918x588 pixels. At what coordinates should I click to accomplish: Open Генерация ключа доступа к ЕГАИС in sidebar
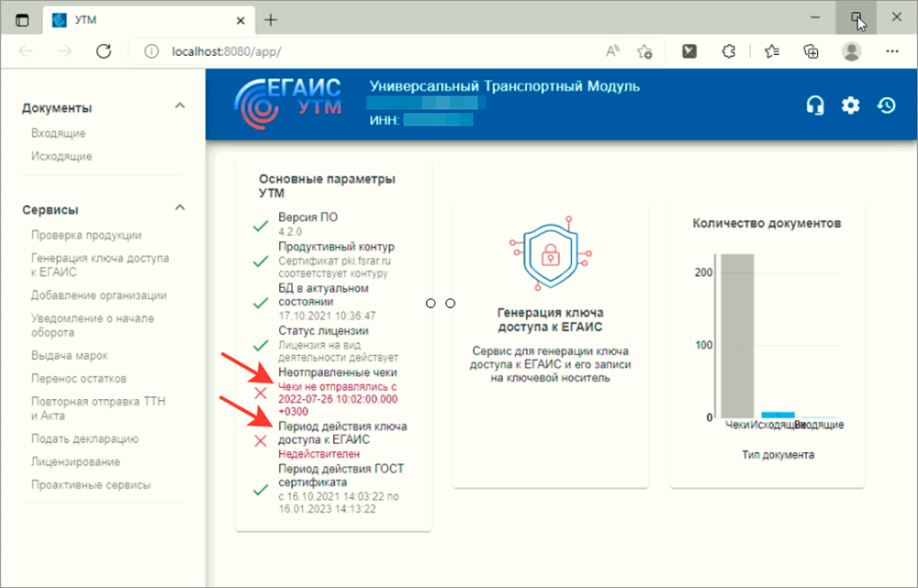(x=100, y=265)
